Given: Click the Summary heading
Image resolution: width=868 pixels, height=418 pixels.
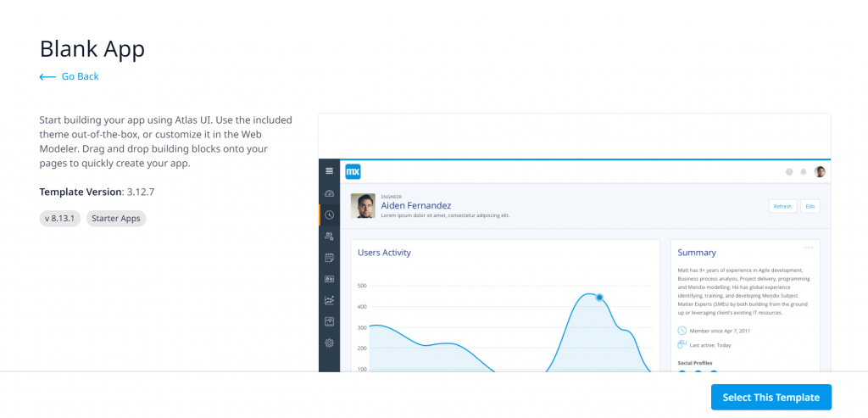Looking at the screenshot, I should point(697,253).
